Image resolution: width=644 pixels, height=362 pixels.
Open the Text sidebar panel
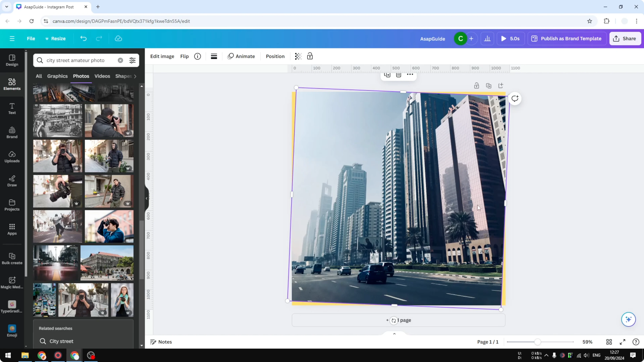tap(12, 109)
